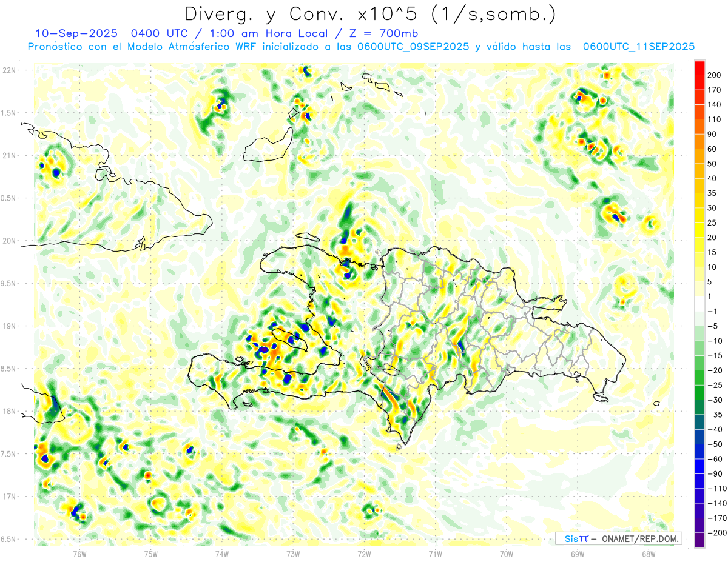Click the top red swatch above 200
The width and height of the screenshot is (728, 562).
coord(700,67)
